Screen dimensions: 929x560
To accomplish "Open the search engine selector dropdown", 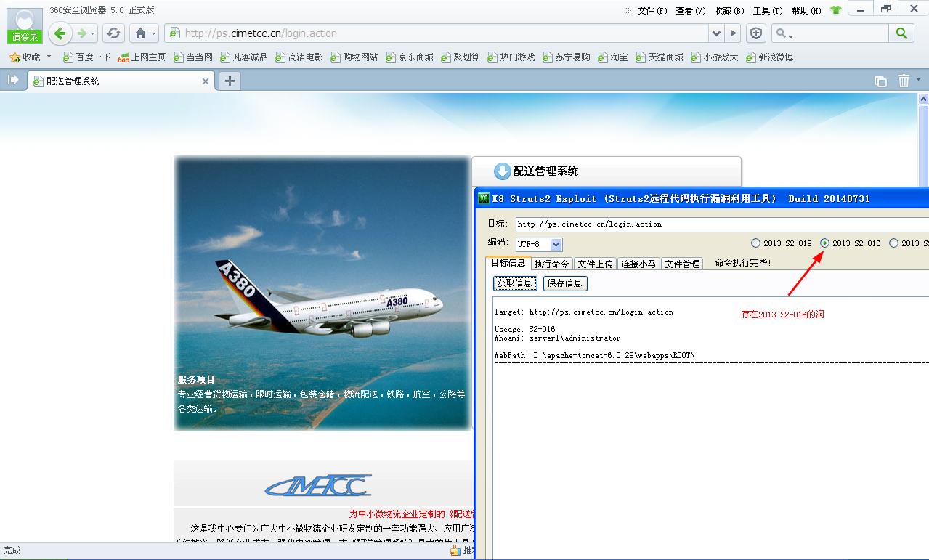I will (783, 33).
